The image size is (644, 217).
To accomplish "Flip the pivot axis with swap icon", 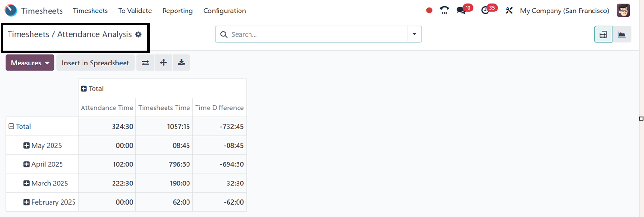I will (145, 63).
